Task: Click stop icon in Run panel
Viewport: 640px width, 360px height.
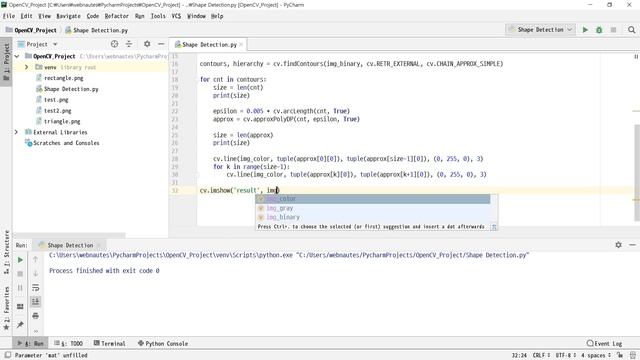Action: 20,274
